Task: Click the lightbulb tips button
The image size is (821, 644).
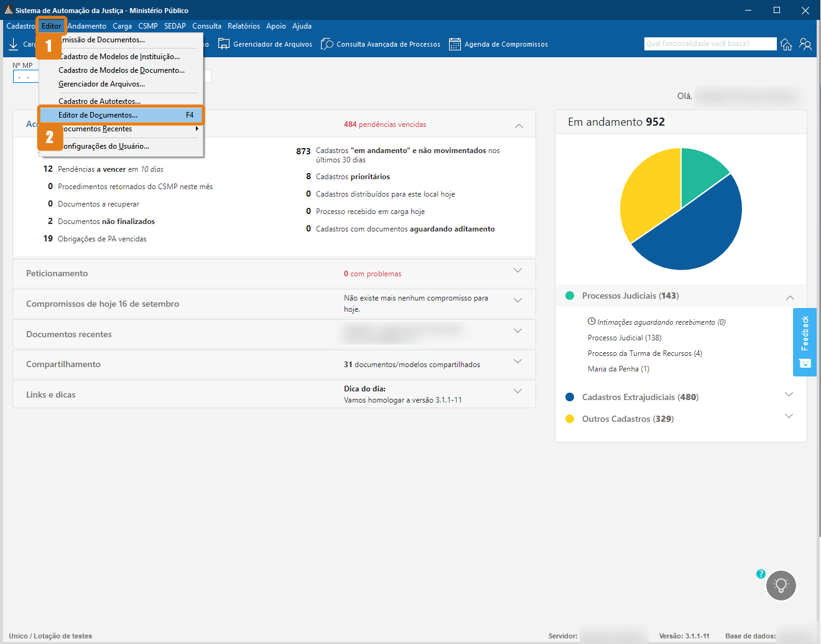Action: click(781, 586)
